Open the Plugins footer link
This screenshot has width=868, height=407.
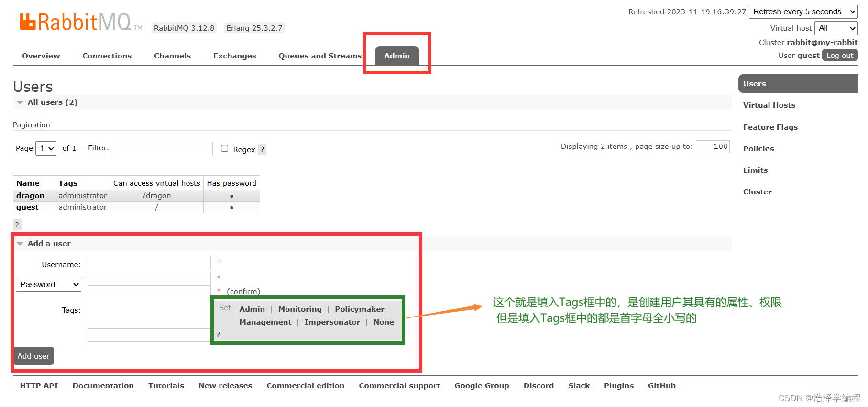pyautogui.click(x=619, y=386)
